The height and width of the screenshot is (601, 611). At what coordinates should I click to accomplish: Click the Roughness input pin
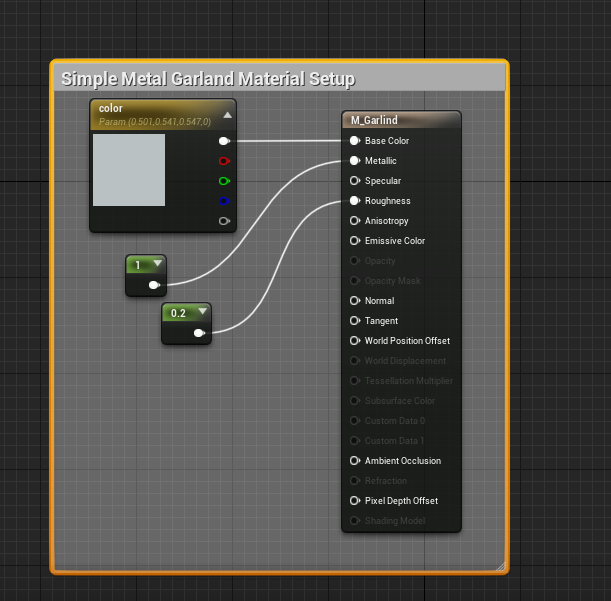point(355,201)
